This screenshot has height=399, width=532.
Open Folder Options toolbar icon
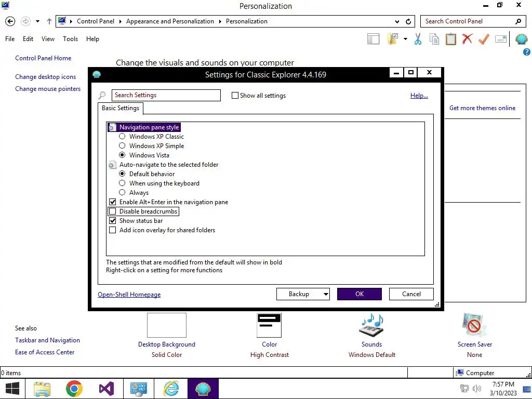[393, 39]
